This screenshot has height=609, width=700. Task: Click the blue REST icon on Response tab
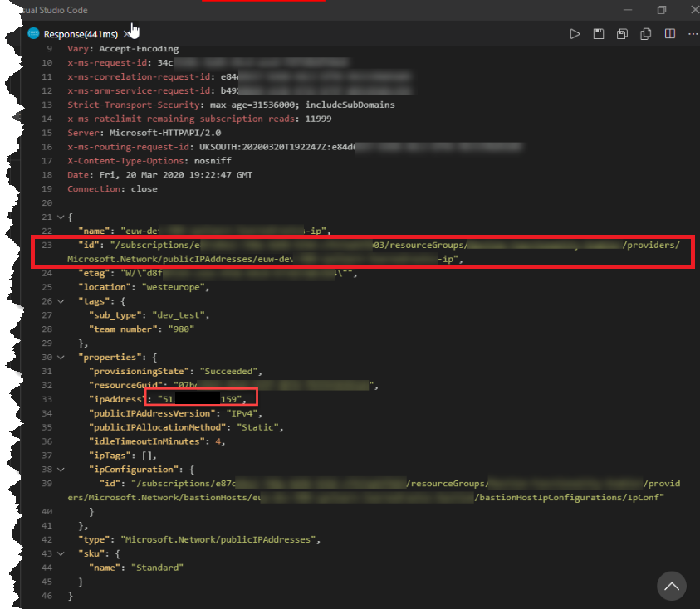(x=33, y=33)
